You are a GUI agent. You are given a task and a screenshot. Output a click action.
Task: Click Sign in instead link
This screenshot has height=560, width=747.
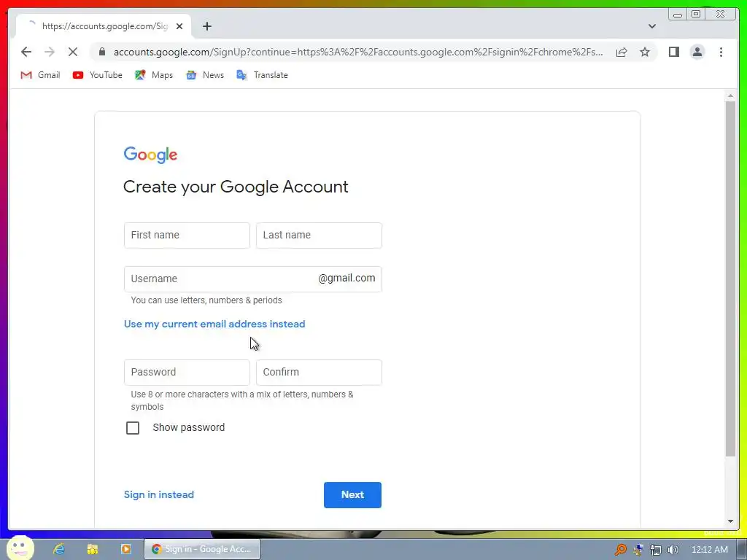pyautogui.click(x=158, y=495)
